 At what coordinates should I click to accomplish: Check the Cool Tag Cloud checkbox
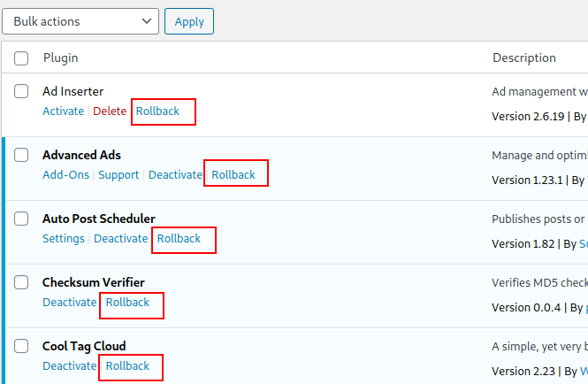click(21, 346)
